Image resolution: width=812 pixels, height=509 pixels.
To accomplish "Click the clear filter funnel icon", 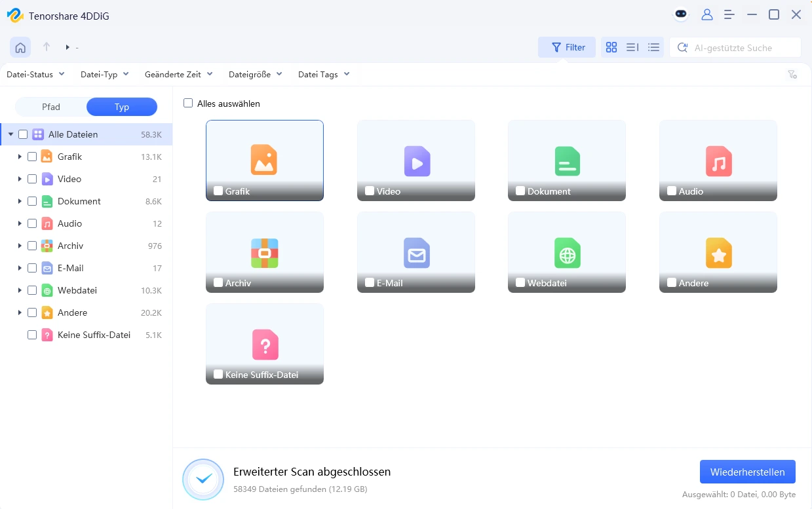I will tap(792, 75).
